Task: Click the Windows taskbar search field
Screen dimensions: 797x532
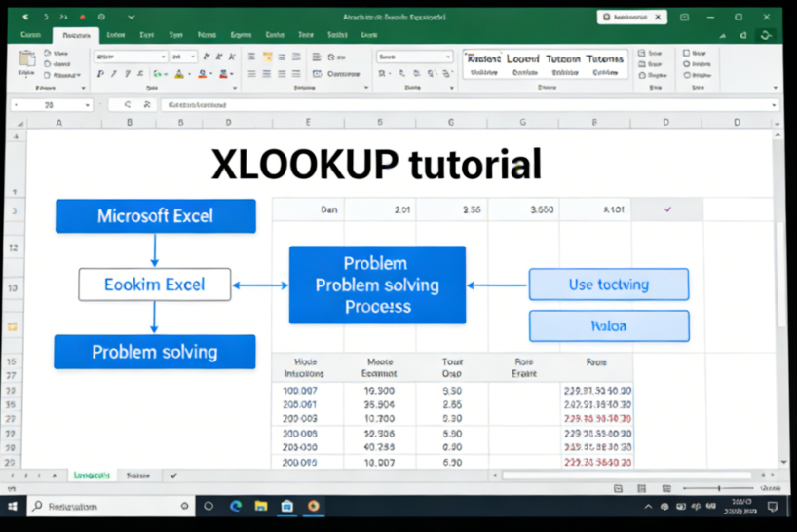Action: coord(111,506)
